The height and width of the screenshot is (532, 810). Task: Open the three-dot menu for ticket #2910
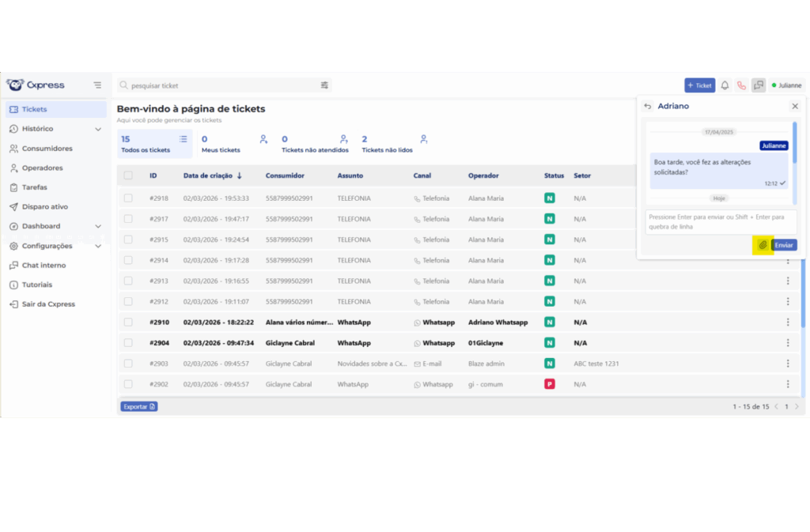788,323
